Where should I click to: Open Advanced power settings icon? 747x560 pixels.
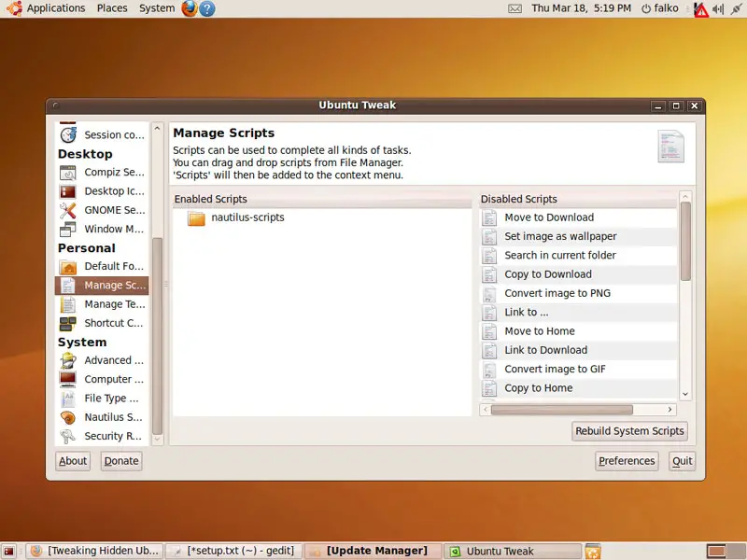click(68, 360)
